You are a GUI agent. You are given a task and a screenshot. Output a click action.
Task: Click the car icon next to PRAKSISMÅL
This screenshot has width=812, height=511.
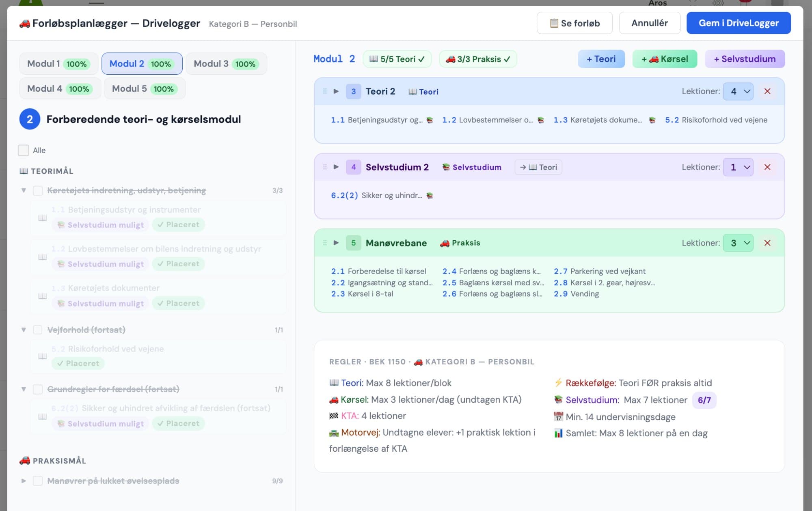tap(25, 461)
